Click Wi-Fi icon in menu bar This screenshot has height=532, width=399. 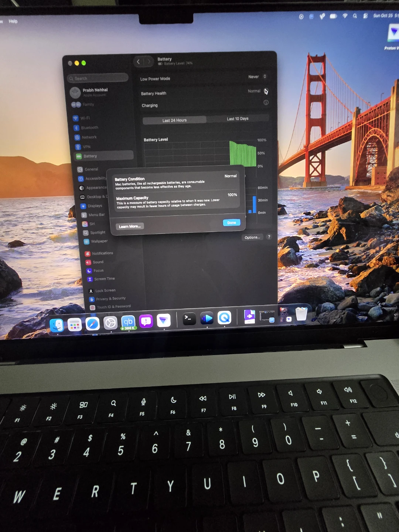345,16
